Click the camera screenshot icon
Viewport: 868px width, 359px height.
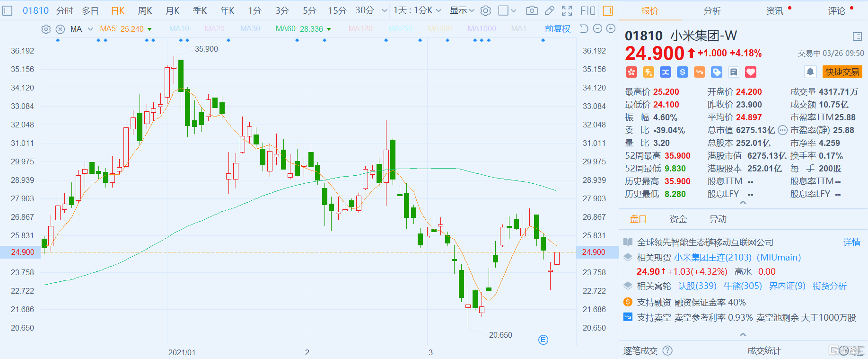coord(532,10)
